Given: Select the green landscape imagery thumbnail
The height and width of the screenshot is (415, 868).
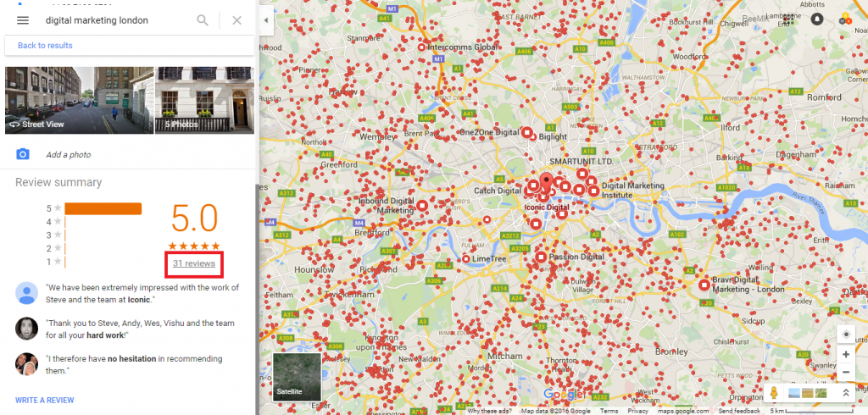Looking at the screenshot, I should point(821,393).
